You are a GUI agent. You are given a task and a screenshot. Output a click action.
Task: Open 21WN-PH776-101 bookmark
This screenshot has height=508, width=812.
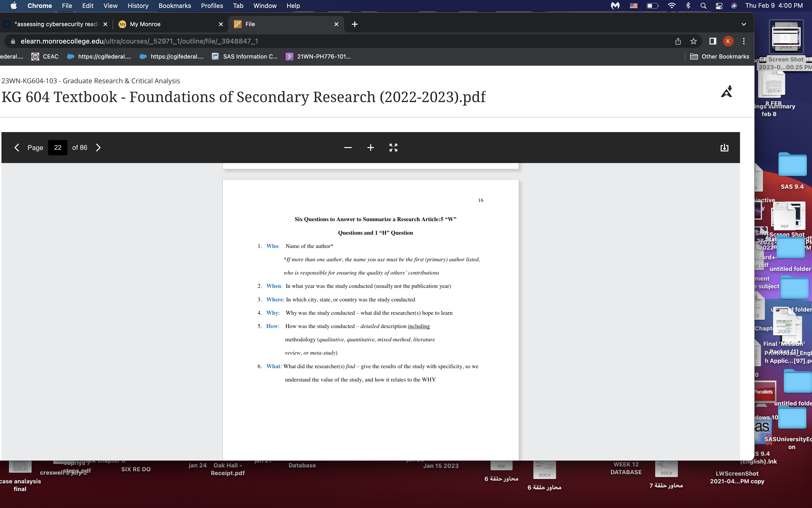click(x=318, y=56)
